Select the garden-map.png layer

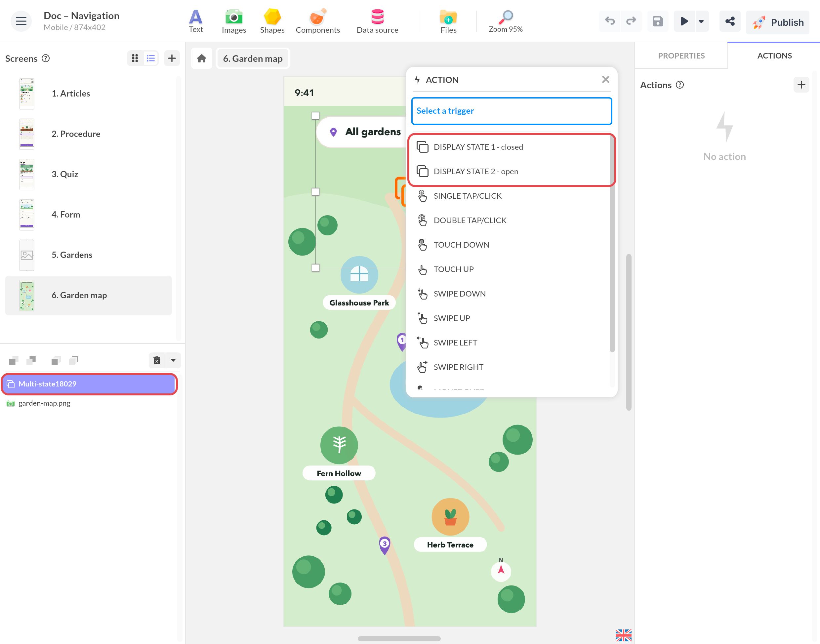point(89,403)
